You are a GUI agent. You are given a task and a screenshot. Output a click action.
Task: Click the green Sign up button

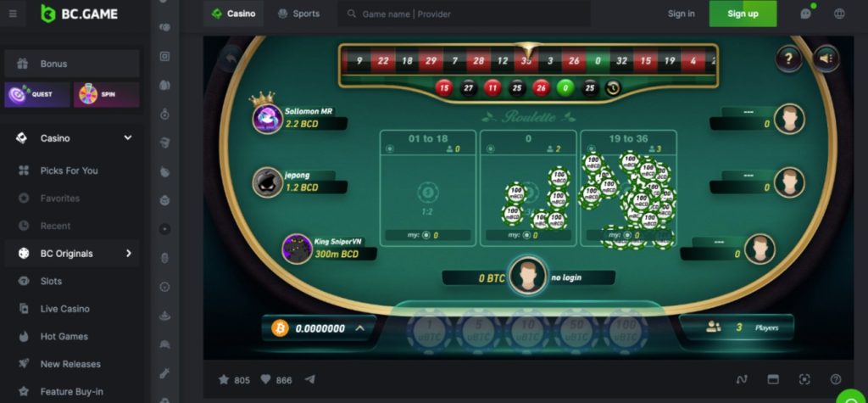[743, 14]
